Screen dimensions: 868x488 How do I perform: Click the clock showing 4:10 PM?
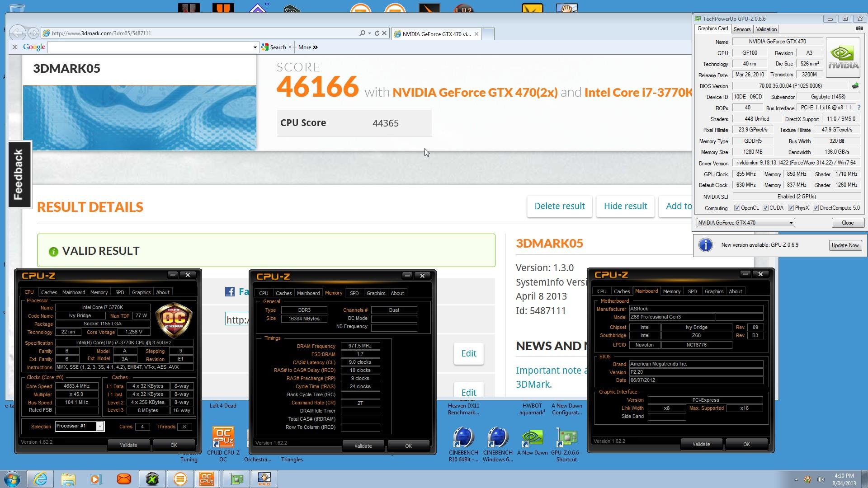point(844,475)
